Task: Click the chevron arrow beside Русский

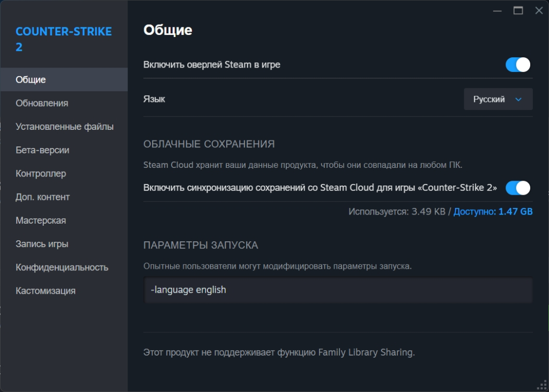Action: click(x=518, y=99)
